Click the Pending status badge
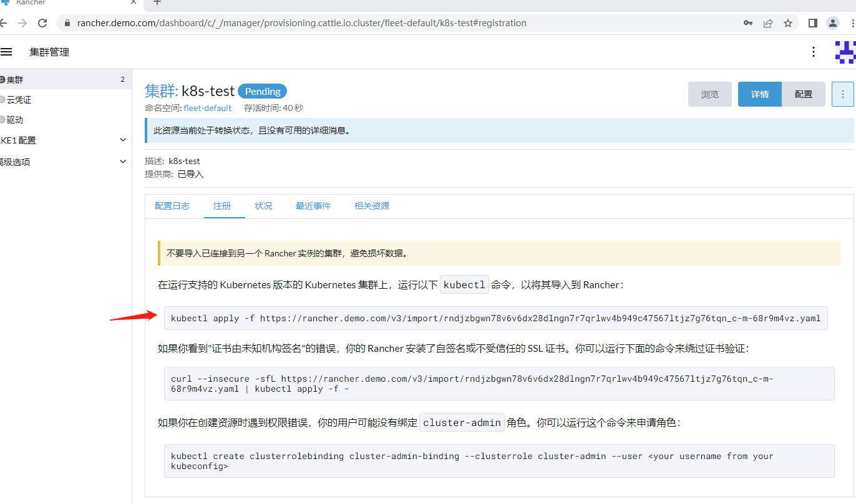The image size is (856, 504). pos(263,91)
